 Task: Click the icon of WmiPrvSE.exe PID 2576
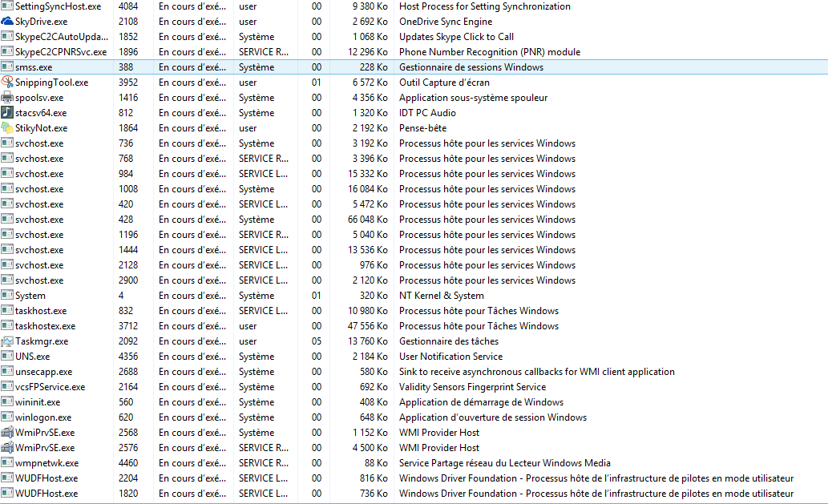point(7,448)
